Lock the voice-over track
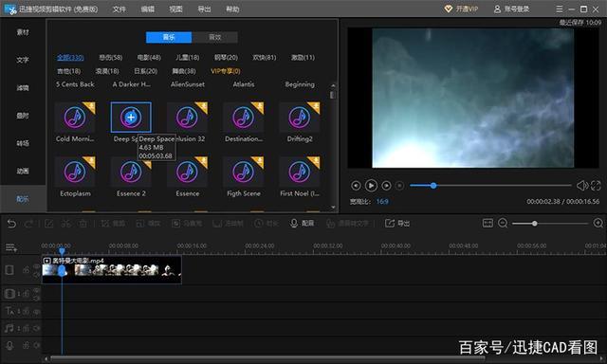The width and height of the screenshot is (607, 364). pos(26,345)
